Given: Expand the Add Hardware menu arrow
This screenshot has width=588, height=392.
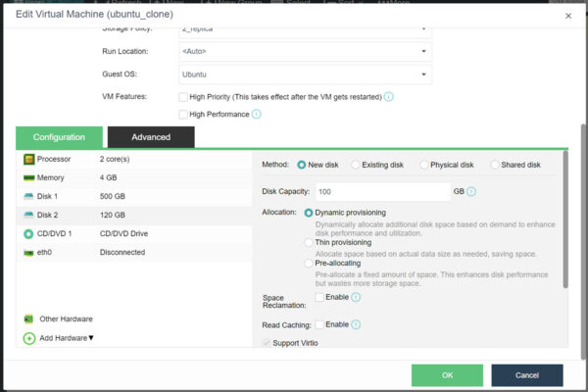Looking at the screenshot, I should [91, 338].
